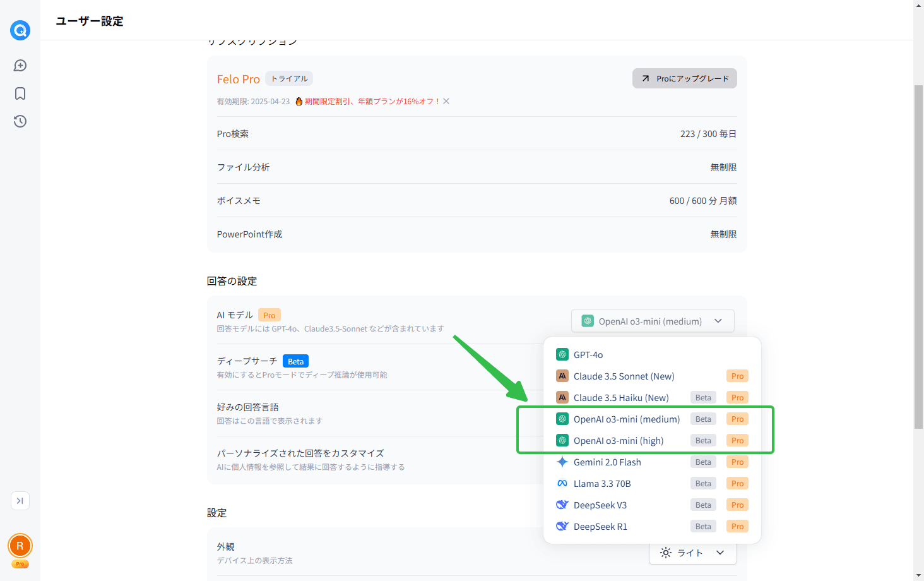This screenshot has height=581, width=924.
Task: Click the 223 / 300 毎日 value
Action: tap(708, 134)
